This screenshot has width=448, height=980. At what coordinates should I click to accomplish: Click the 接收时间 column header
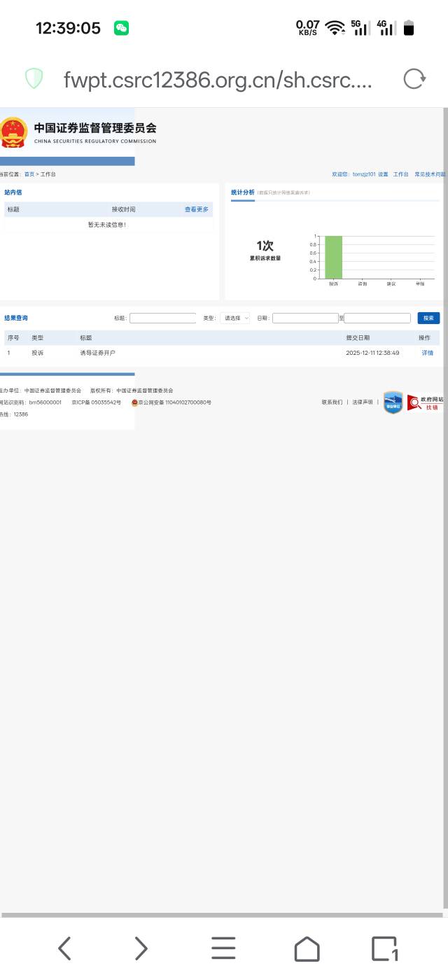(x=124, y=209)
